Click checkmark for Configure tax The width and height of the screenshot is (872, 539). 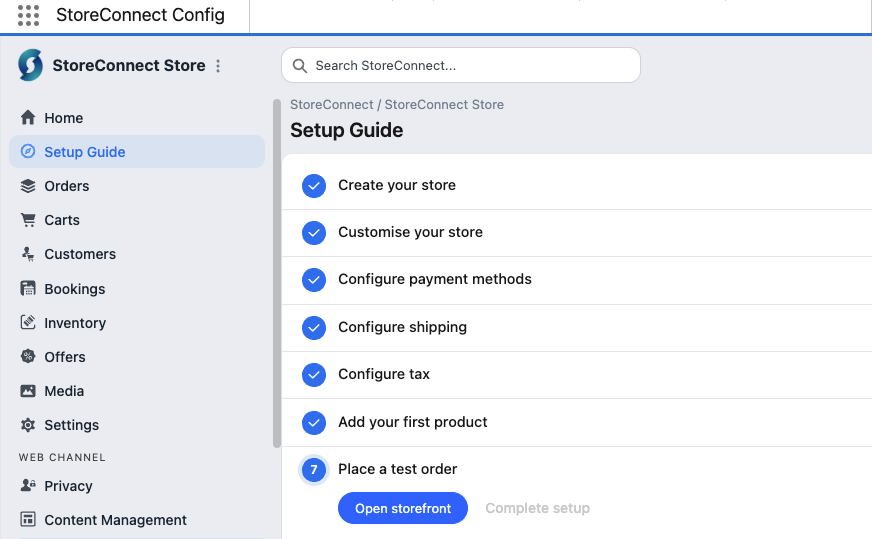click(x=314, y=374)
